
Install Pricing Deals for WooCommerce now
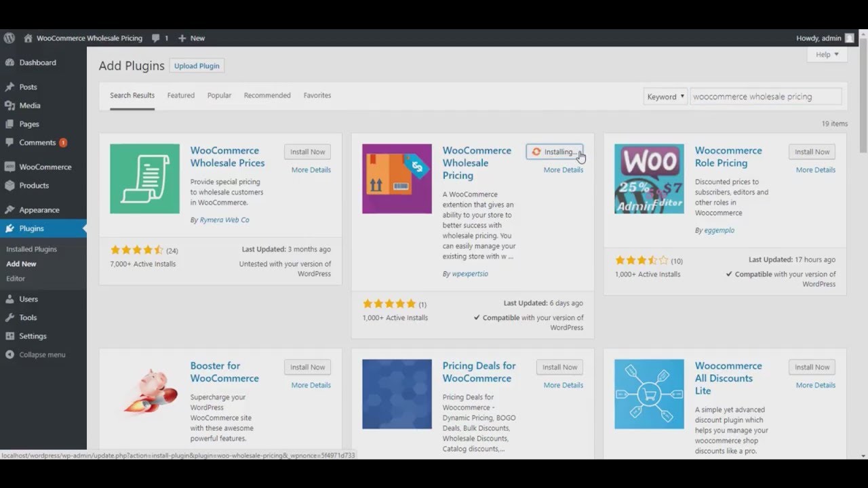tap(559, 367)
